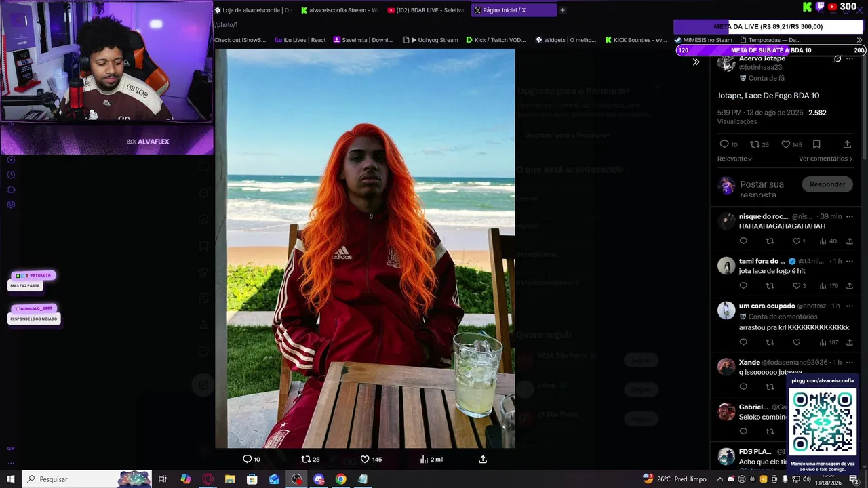Click the heart icon below the photo
Viewport: 868px width, 488px height.
pos(365,459)
